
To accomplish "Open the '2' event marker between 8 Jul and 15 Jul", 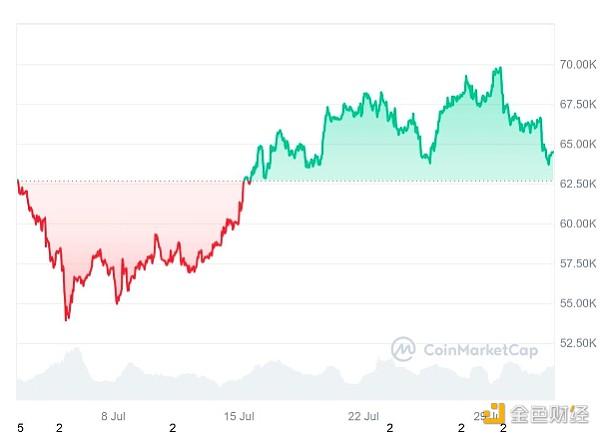I will click(x=172, y=428).
